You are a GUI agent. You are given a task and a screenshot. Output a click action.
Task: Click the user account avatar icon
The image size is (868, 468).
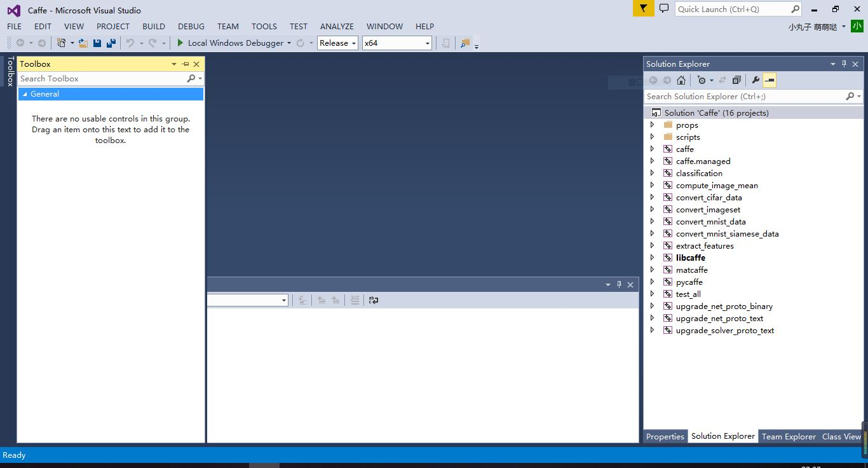pyautogui.click(x=857, y=26)
